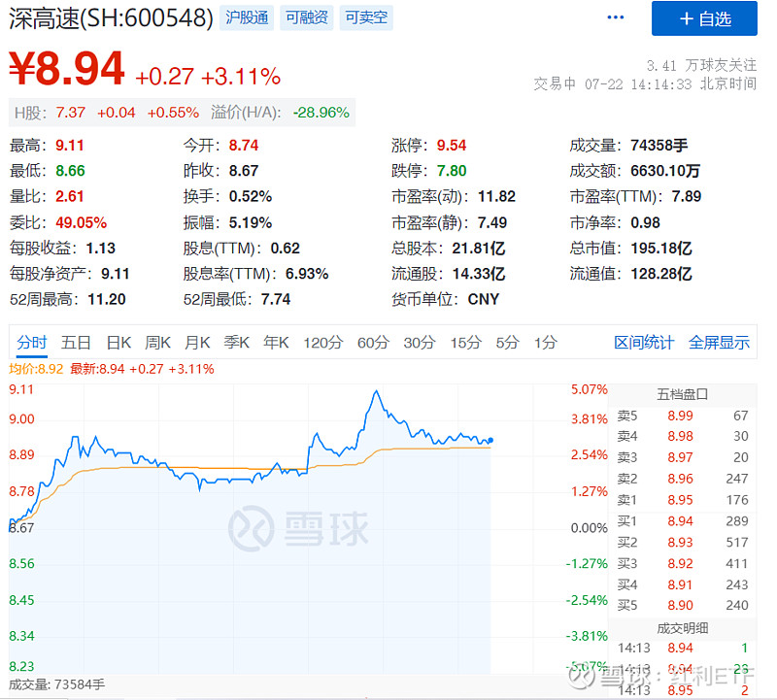Click the 可卖空 label badge
Viewport: 777px width, 700px height.
click(x=365, y=17)
